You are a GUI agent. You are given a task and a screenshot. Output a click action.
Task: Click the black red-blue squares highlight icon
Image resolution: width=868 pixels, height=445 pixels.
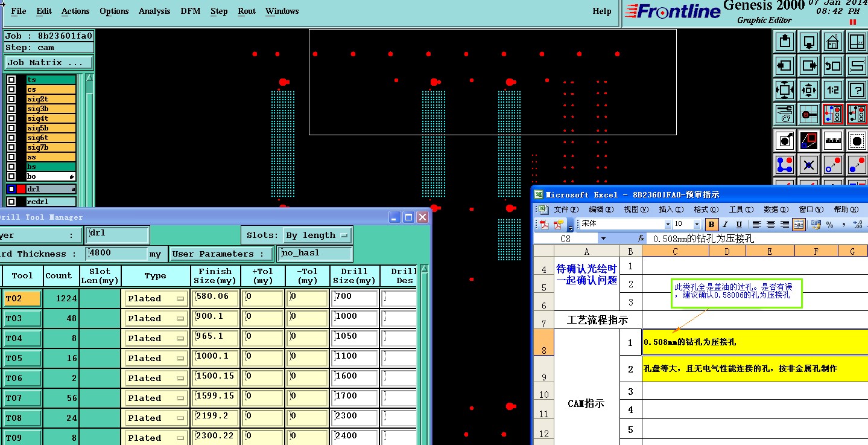click(x=809, y=141)
